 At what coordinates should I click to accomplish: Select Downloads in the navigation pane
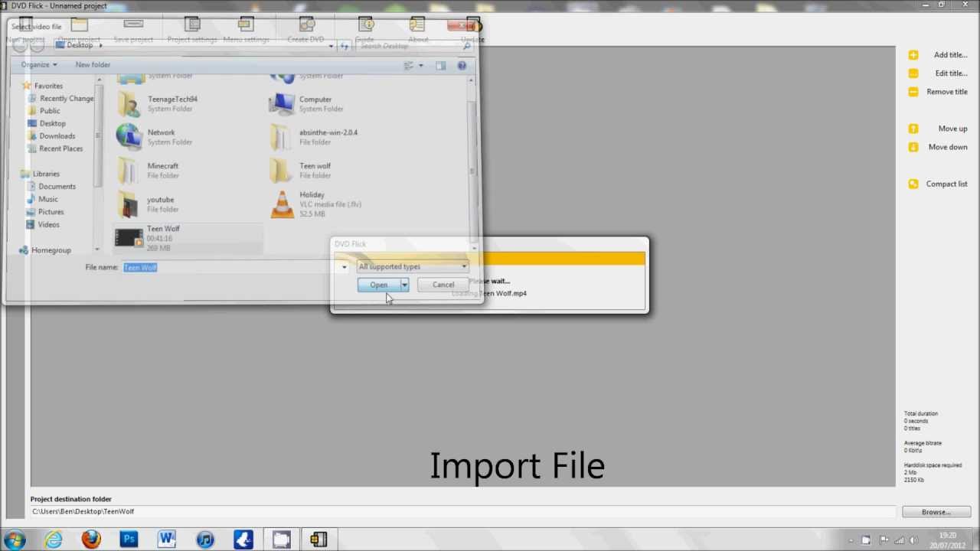pos(57,136)
